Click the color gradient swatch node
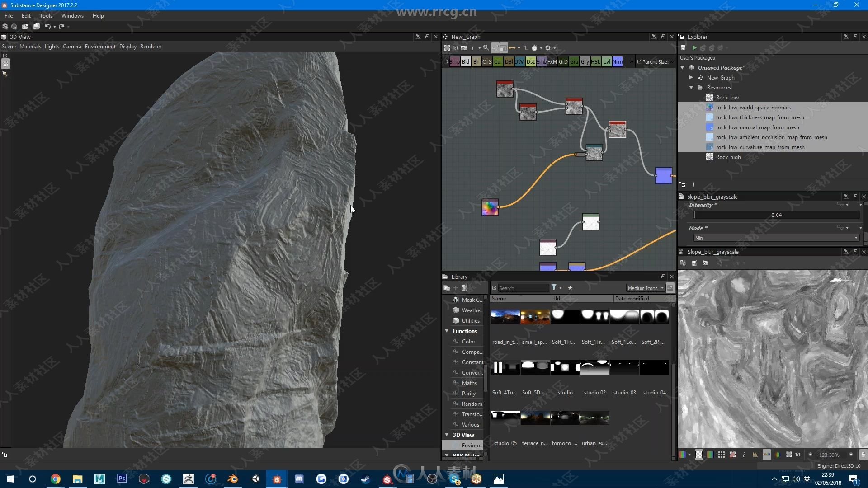The image size is (868, 488). click(490, 207)
